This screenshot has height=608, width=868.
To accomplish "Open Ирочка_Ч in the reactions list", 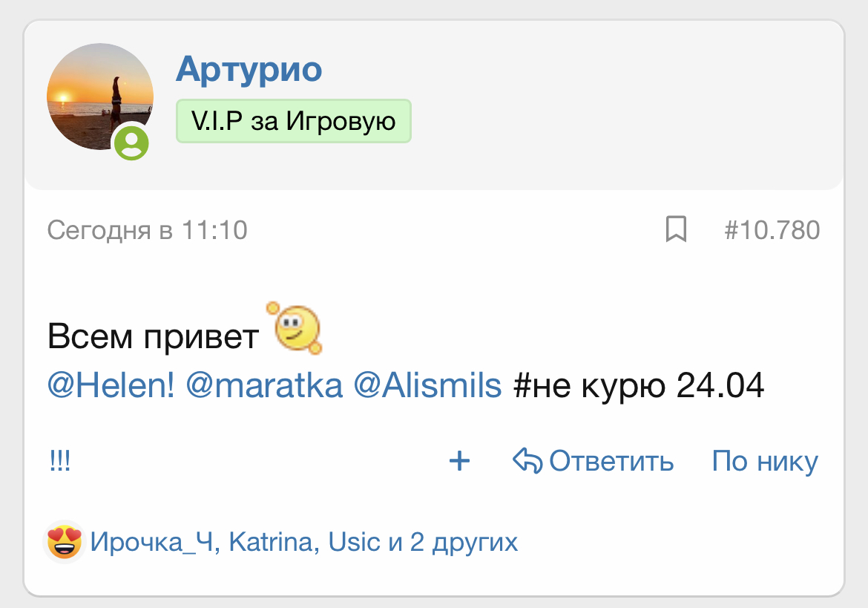I will pyautogui.click(x=154, y=543).
